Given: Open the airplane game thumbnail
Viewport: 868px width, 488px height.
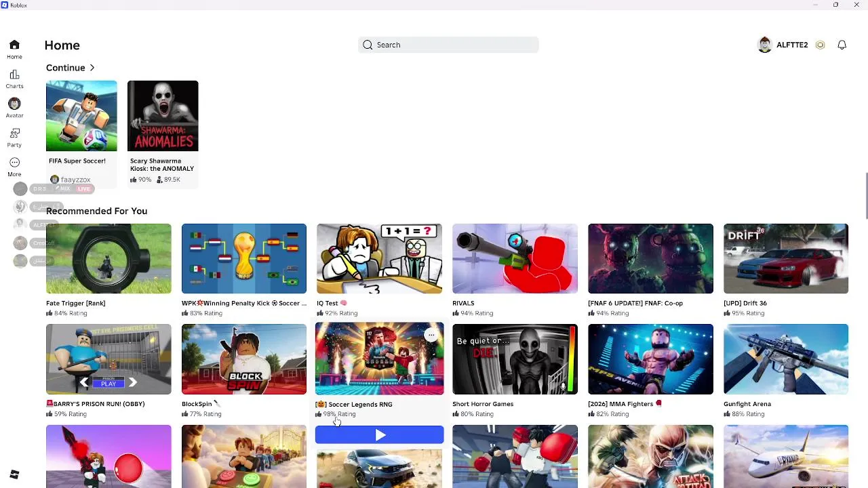Looking at the screenshot, I should [786, 456].
